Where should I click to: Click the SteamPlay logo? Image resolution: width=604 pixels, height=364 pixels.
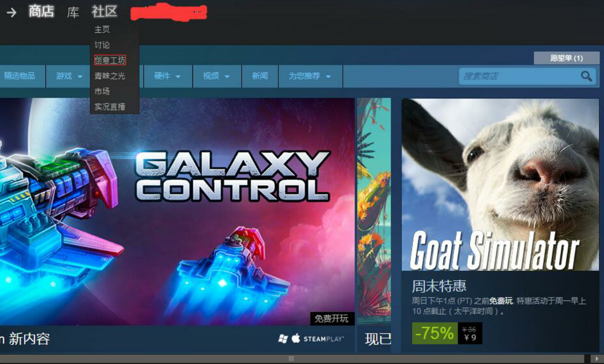click(x=324, y=339)
